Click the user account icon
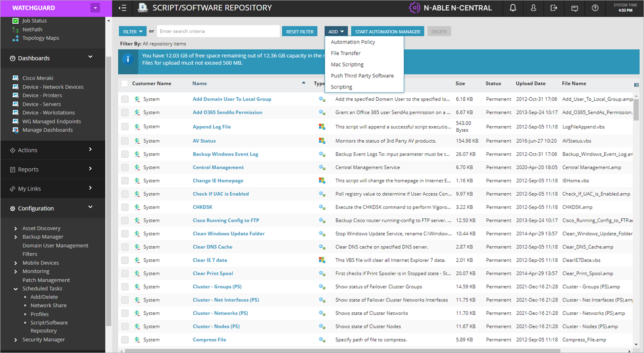Image resolution: width=644 pixels, height=353 pixels. point(533,8)
